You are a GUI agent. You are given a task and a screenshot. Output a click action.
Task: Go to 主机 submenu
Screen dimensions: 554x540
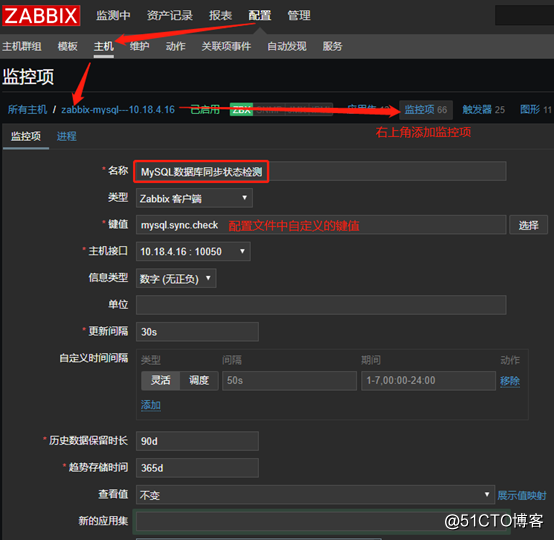click(x=104, y=46)
